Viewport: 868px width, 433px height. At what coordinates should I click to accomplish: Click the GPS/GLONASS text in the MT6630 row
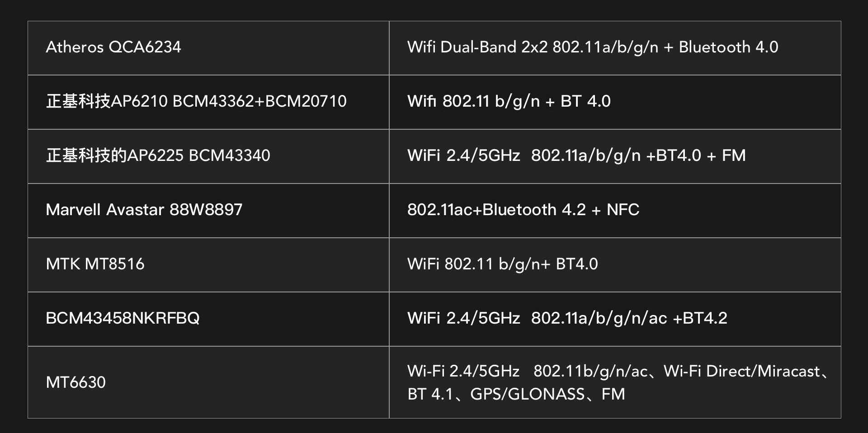click(x=527, y=394)
